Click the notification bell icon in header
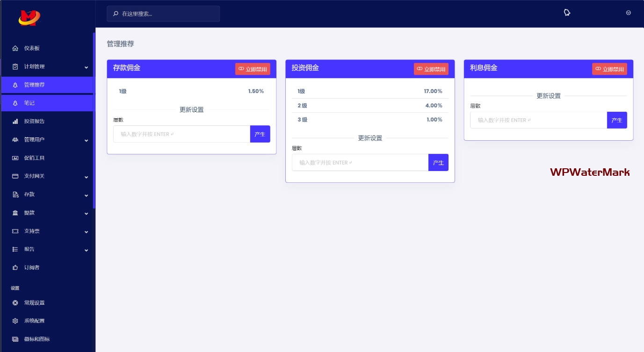The height and width of the screenshot is (352, 644). (x=567, y=13)
